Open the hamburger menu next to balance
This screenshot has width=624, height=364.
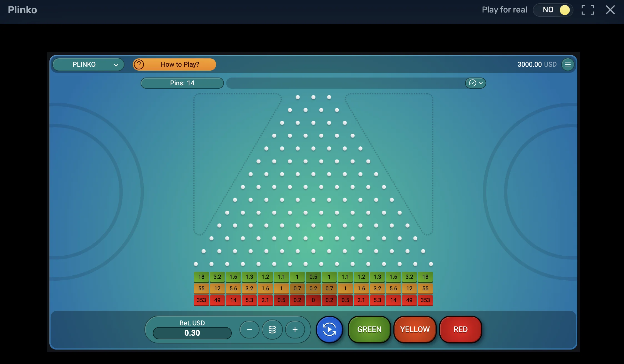(568, 64)
